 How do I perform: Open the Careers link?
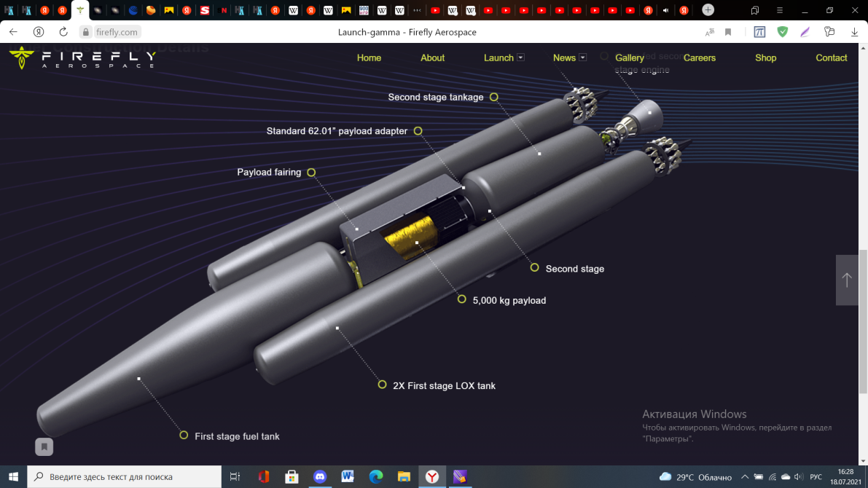tap(699, 58)
